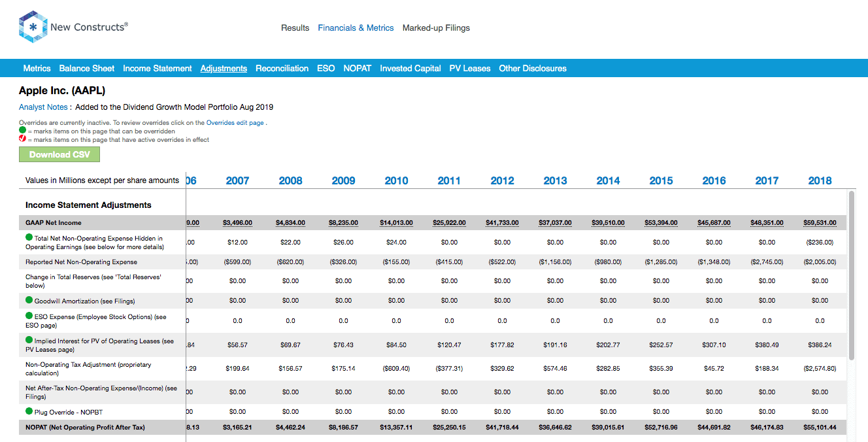The width and height of the screenshot is (868, 442).
Task: Click the Apple Inc. (AAPL) title
Action: click(62, 91)
